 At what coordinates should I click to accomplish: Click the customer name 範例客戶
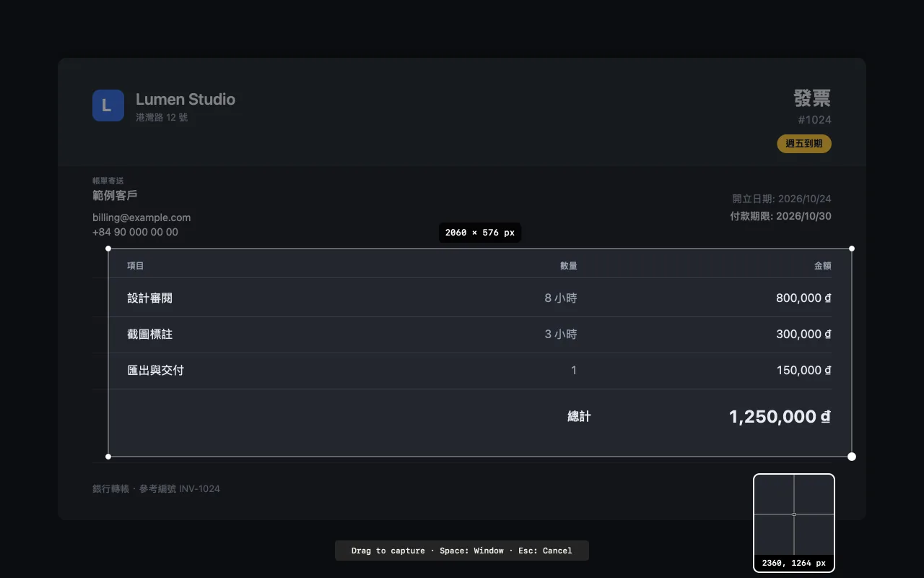point(115,196)
